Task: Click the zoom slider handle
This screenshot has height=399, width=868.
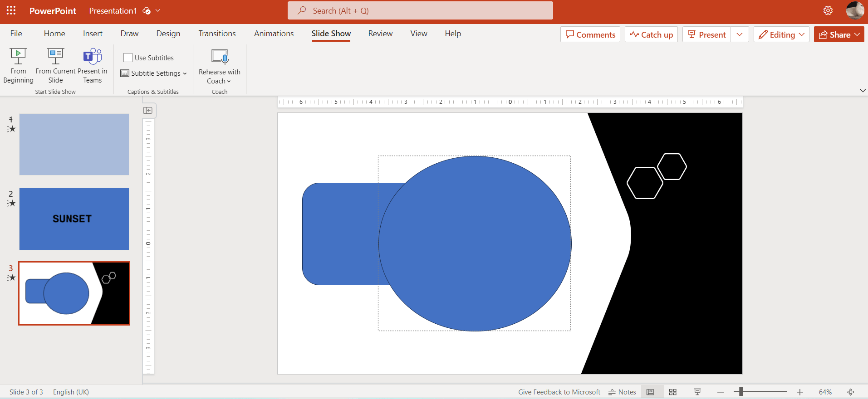Action: tap(741, 392)
